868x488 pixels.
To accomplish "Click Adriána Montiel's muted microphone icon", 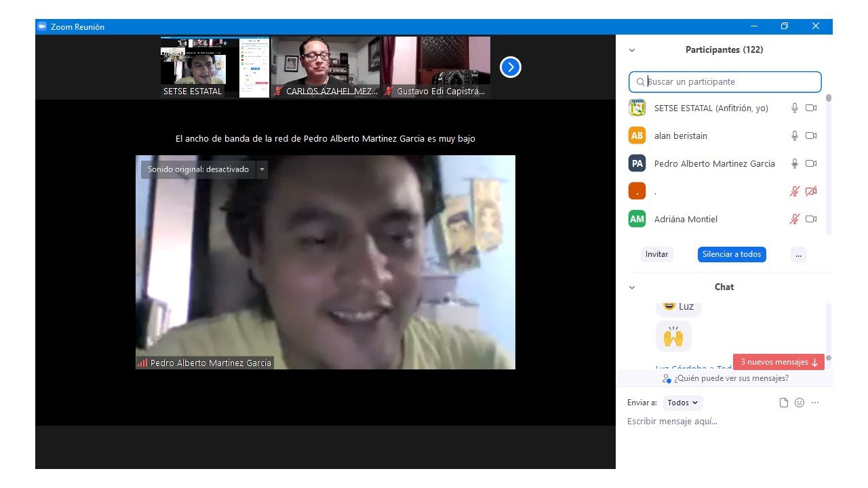I will 795,219.
